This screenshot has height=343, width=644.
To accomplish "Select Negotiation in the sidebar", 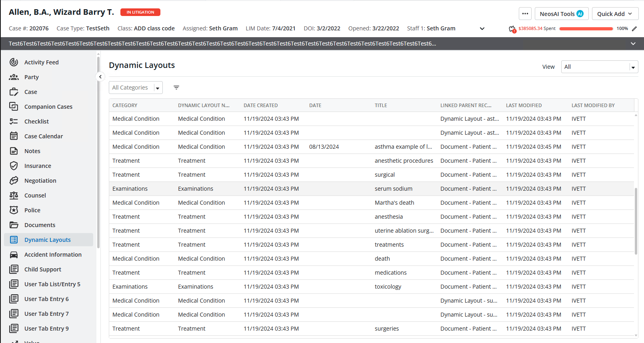I will coord(40,180).
